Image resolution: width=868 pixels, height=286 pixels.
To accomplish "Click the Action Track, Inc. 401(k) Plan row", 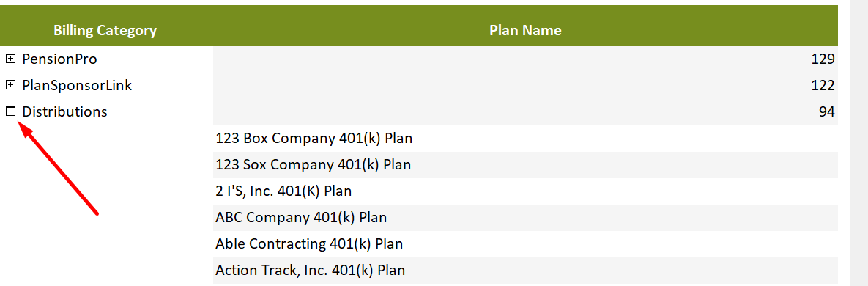I will 525,271.
